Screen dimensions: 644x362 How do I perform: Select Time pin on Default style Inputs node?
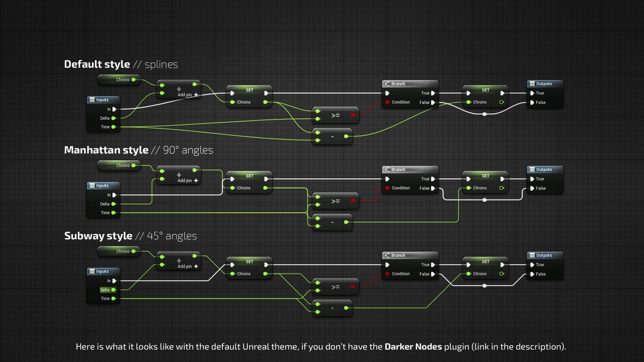(x=113, y=127)
